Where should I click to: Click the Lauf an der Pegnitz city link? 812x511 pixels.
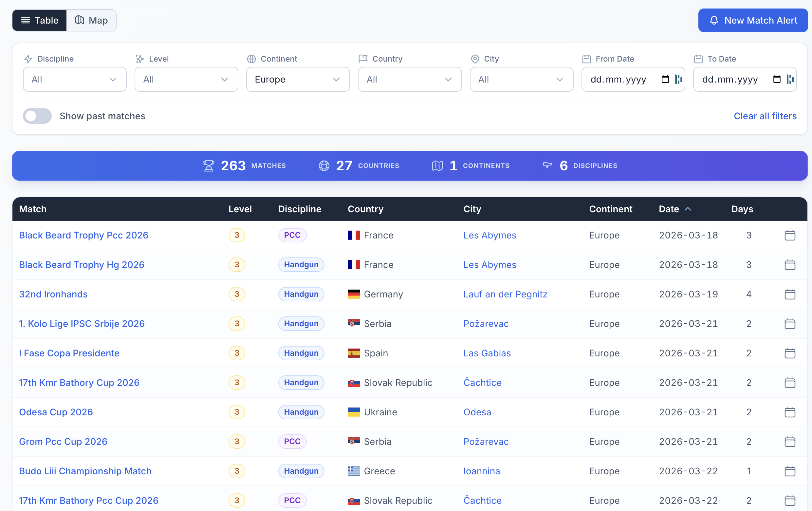pyautogui.click(x=505, y=294)
